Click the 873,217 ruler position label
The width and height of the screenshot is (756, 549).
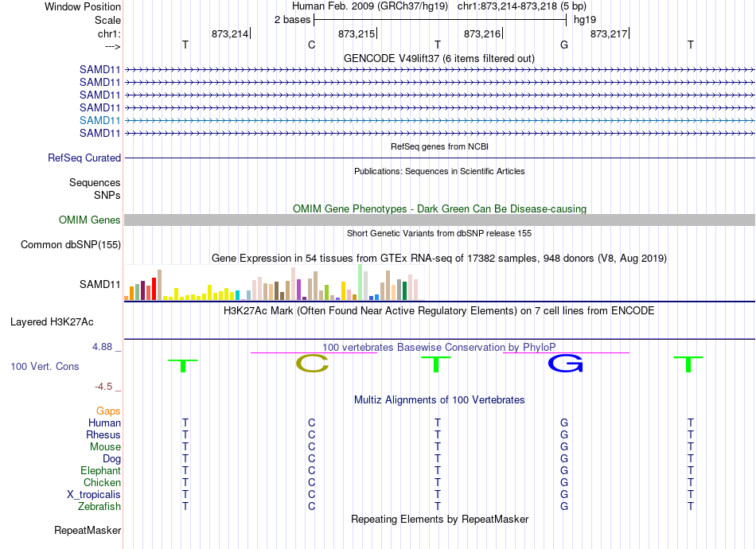609,33
